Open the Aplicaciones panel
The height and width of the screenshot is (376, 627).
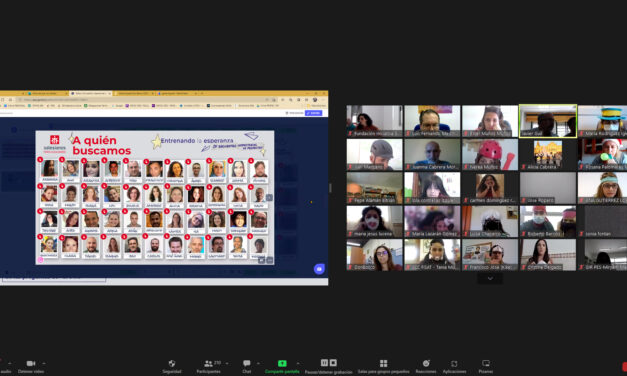pos(454,366)
